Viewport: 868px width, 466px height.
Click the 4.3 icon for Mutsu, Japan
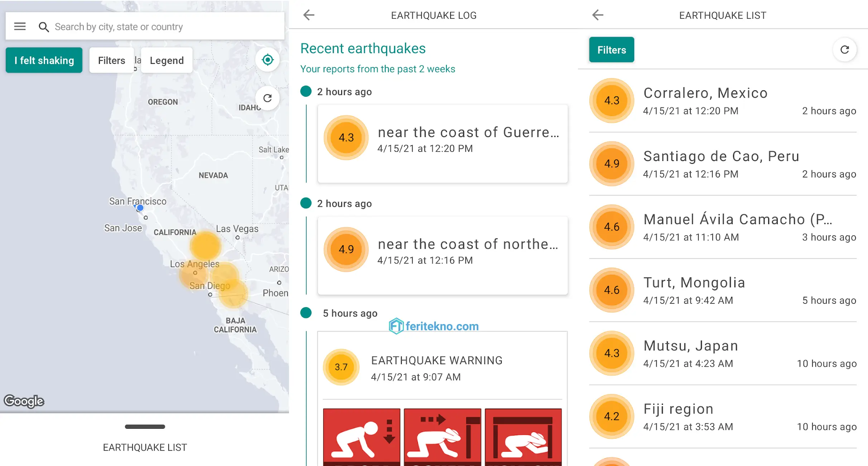coord(612,353)
